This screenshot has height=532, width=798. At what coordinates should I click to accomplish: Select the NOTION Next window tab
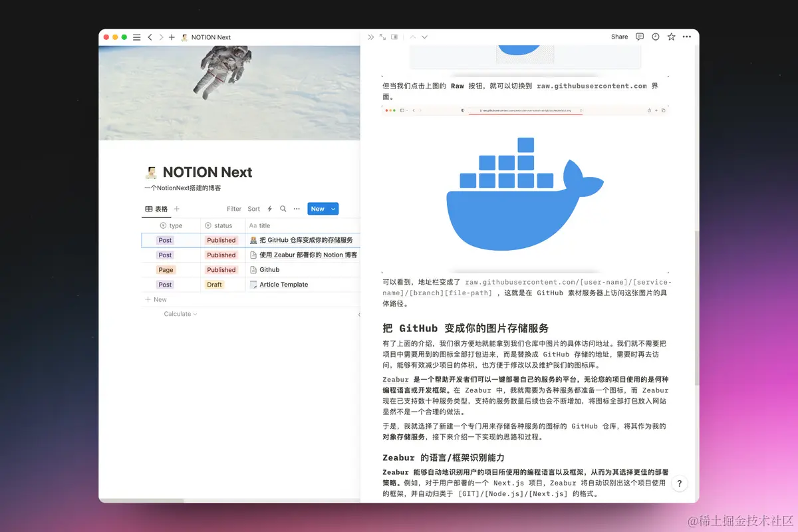pyautogui.click(x=205, y=37)
